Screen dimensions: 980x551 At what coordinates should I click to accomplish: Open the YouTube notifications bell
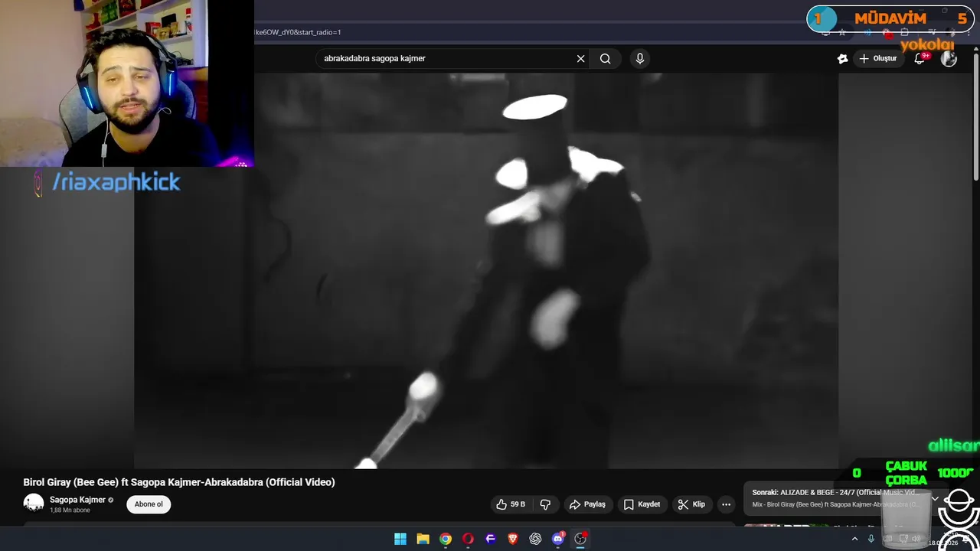920,58
